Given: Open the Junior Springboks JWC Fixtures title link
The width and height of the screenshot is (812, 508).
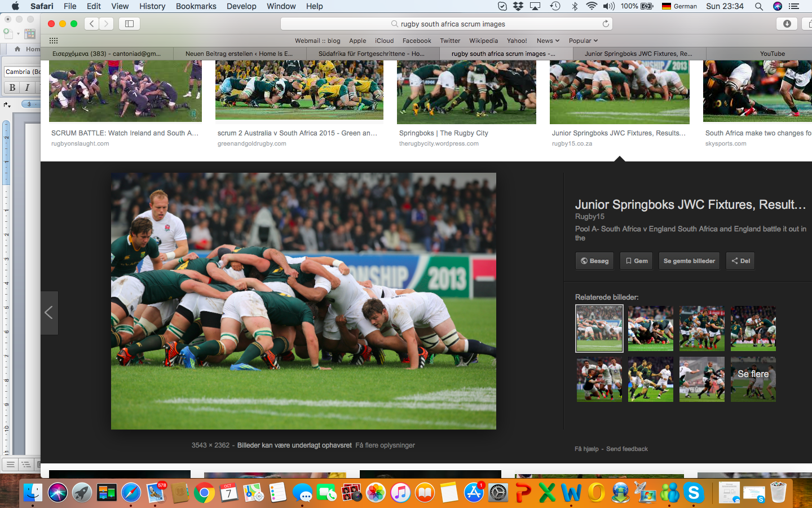Looking at the screenshot, I should pos(690,204).
